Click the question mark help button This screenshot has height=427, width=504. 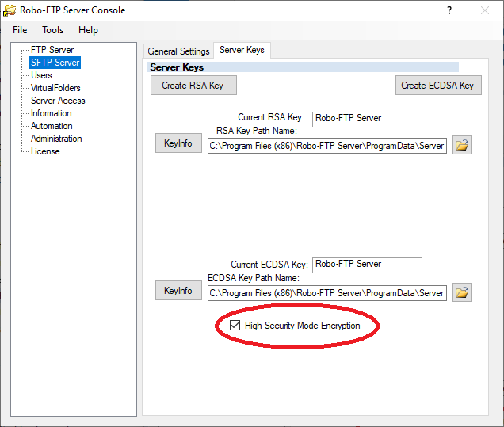tap(449, 10)
